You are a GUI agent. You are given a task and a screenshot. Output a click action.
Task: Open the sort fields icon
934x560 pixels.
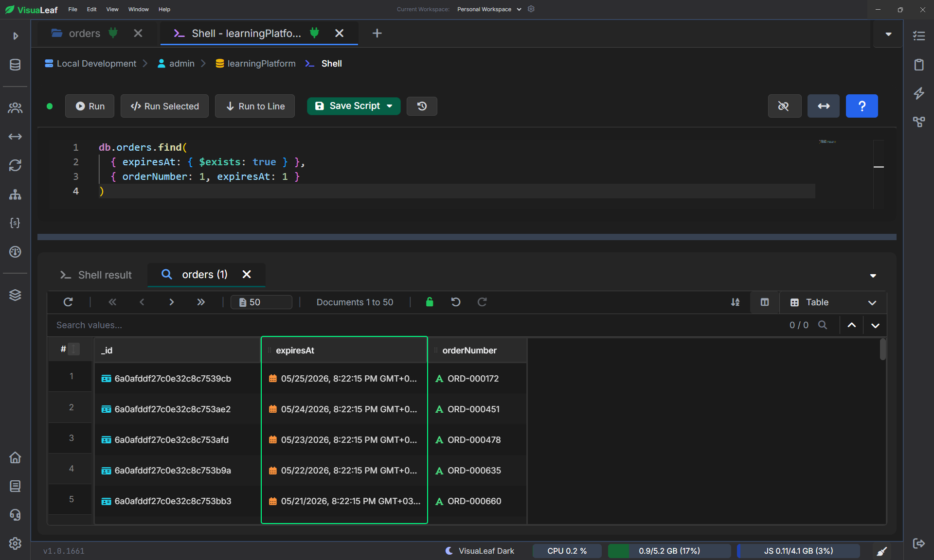[735, 302]
